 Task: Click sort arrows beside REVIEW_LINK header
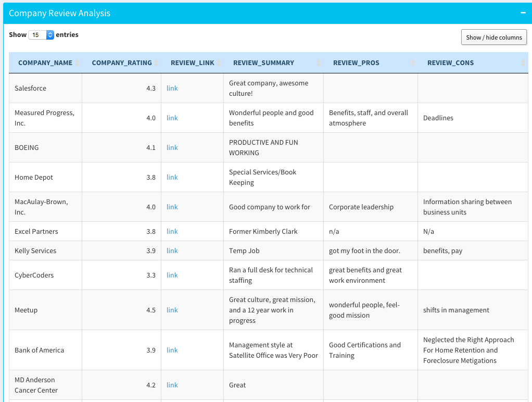pos(219,63)
